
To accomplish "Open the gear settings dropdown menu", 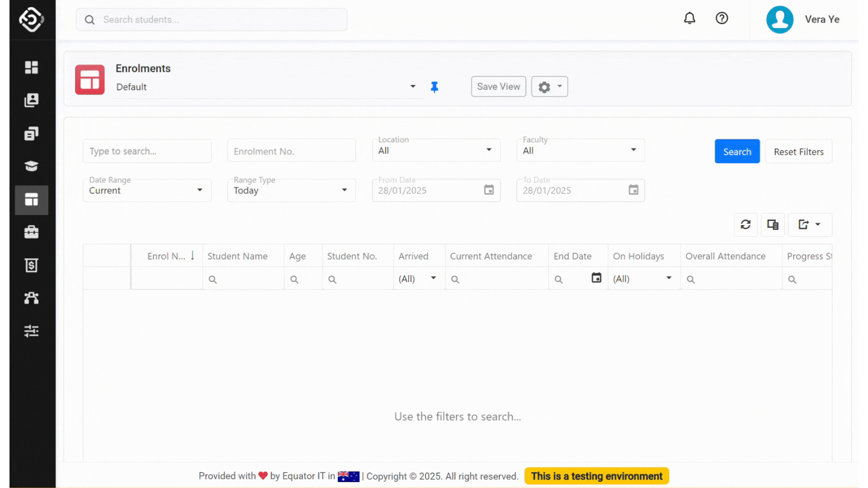I will pos(549,87).
